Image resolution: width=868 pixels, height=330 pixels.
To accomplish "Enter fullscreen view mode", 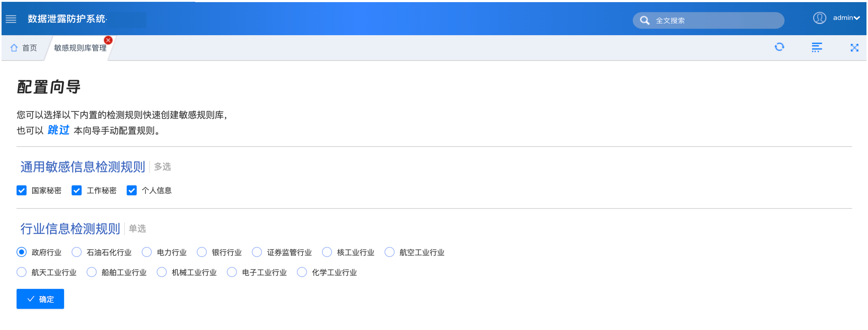I will 855,48.
